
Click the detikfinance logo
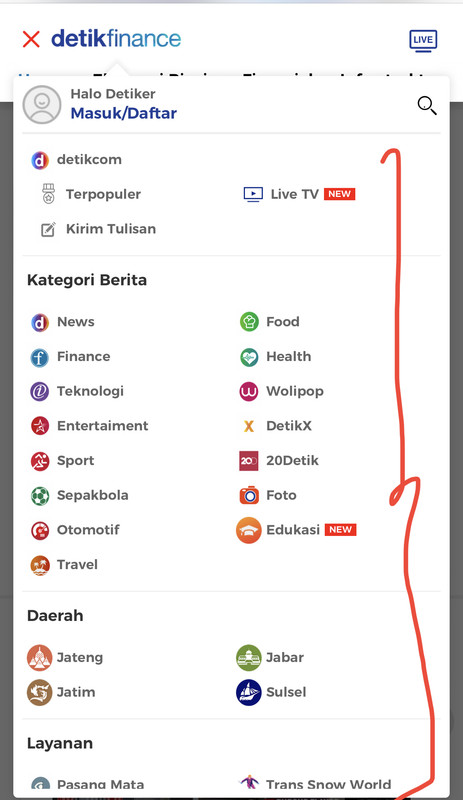tap(116, 39)
